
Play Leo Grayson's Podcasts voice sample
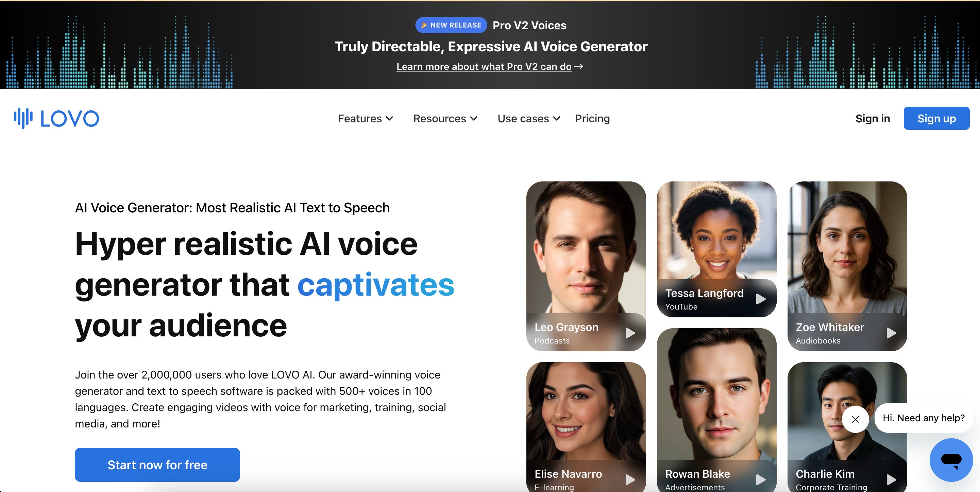click(630, 333)
